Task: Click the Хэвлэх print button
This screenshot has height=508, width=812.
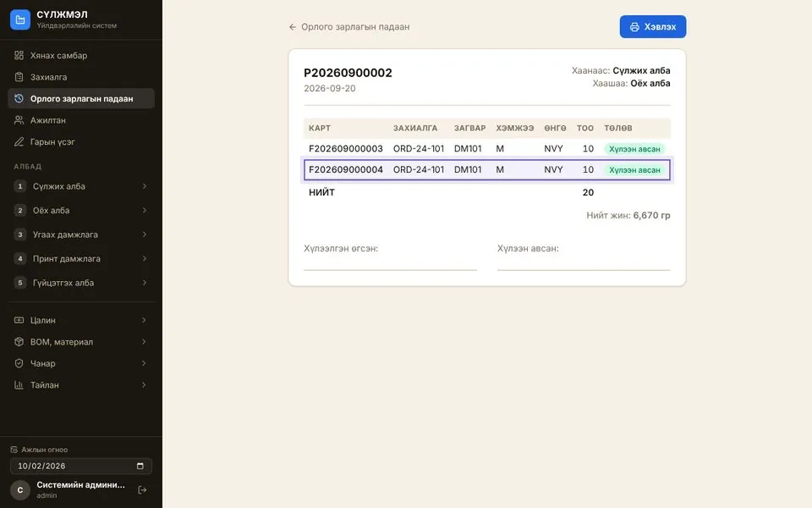Action: click(x=652, y=27)
